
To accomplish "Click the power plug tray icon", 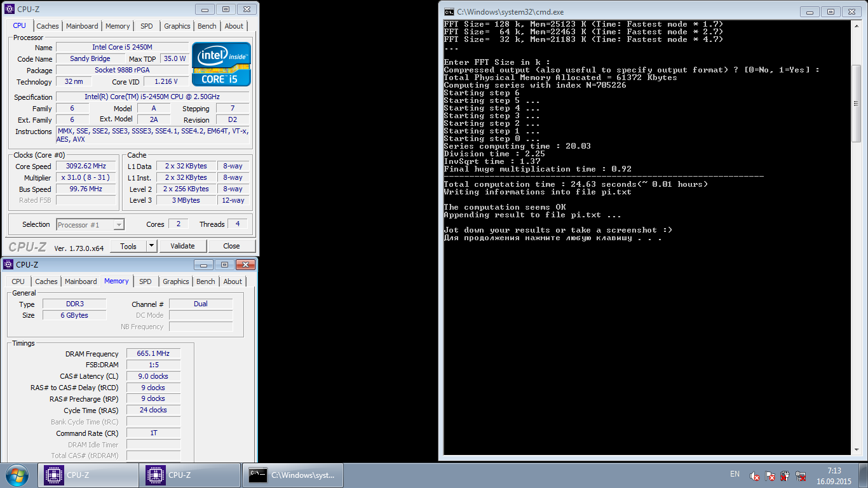I will pyautogui.click(x=785, y=475).
